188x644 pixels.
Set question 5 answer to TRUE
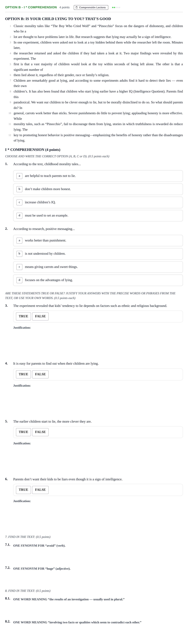(23, 432)
